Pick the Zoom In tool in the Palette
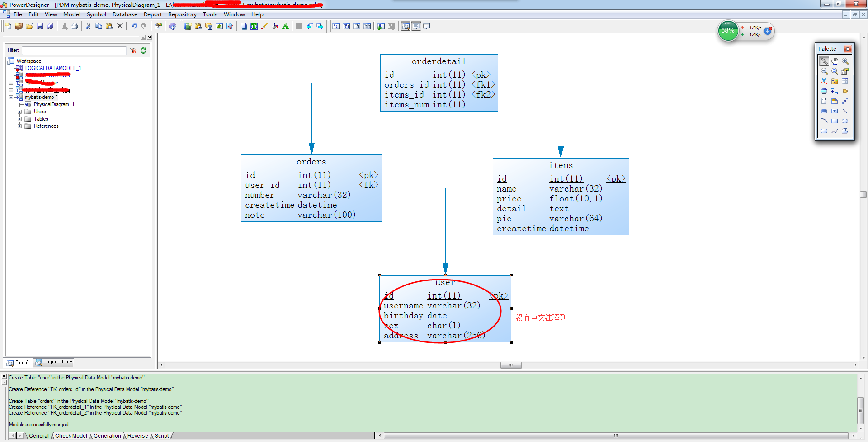The height and width of the screenshot is (444, 868). (845, 61)
